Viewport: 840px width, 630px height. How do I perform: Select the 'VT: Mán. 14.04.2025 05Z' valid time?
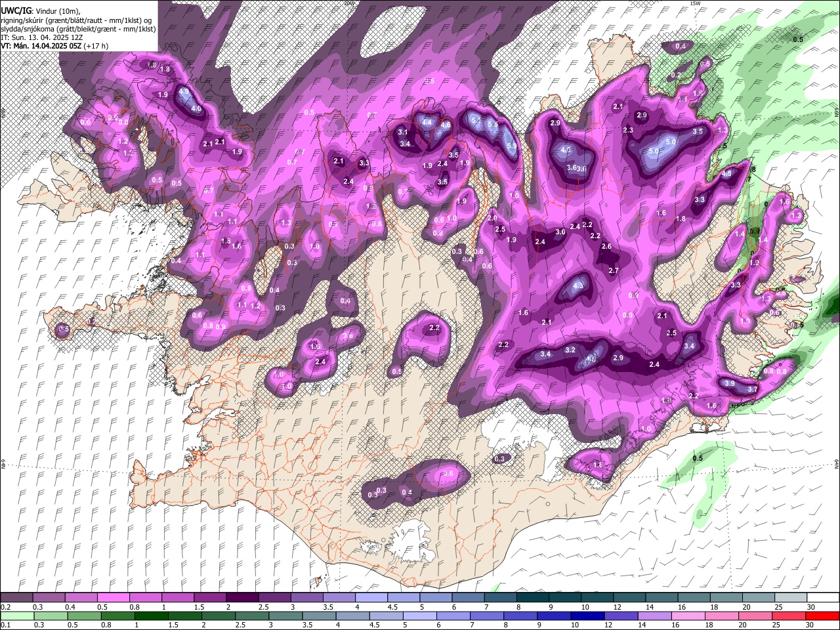[x=41, y=46]
